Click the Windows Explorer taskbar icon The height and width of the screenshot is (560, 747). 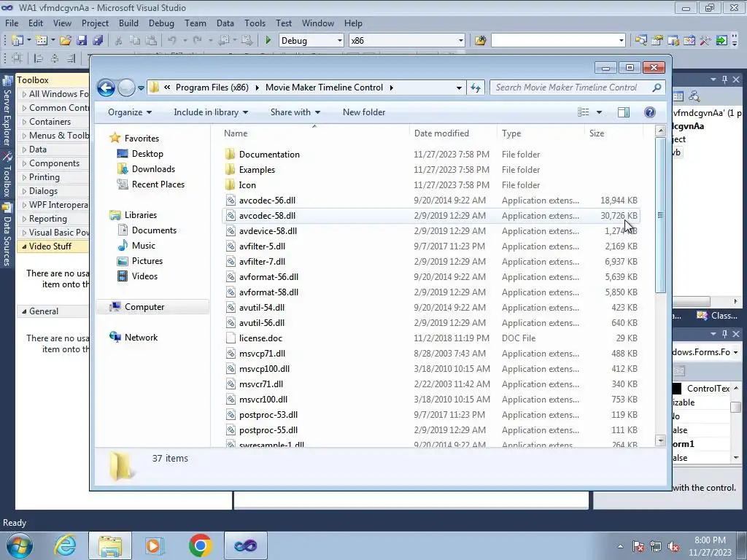[x=110, y=545]
